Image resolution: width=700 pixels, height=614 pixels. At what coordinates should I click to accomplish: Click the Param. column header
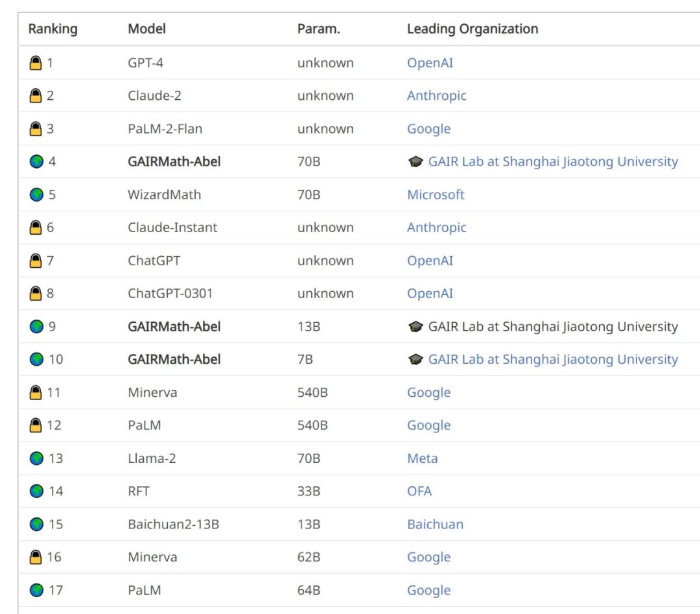tap(318, 29)
